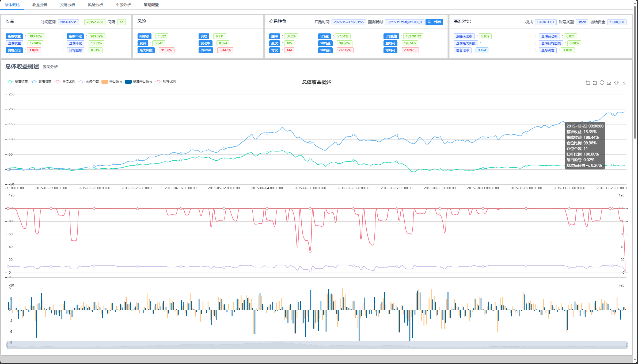Click the clear brush selection icon
638x364 pixels.
pos(624,83)
